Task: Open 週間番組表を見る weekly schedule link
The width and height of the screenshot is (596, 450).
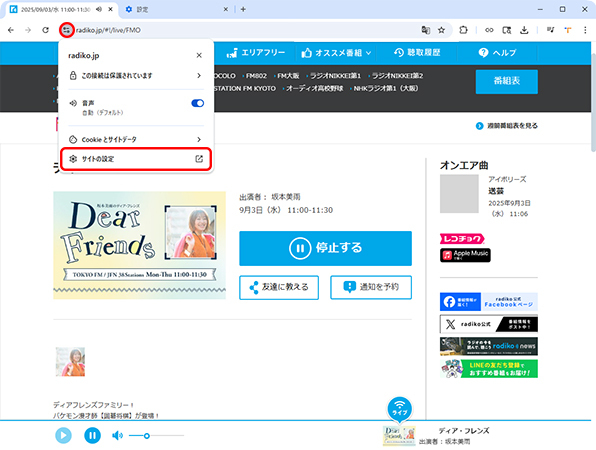Action: point(507,126)
